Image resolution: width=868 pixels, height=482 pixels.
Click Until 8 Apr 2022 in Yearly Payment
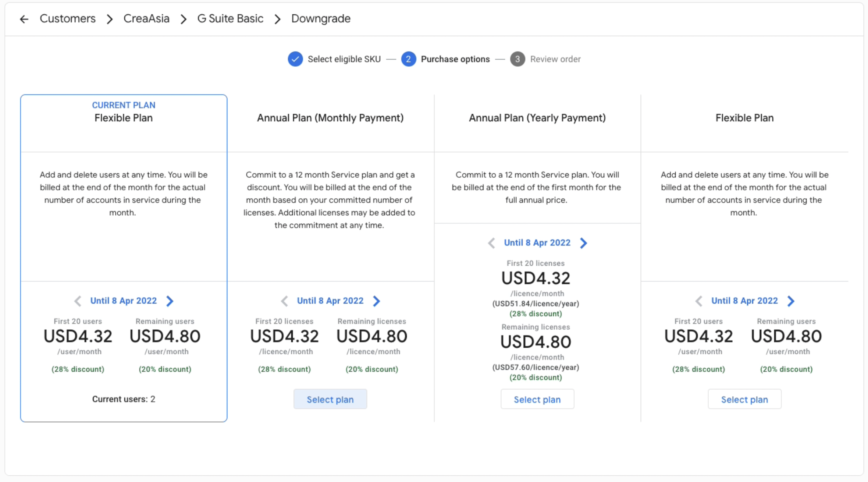[537, 243]
